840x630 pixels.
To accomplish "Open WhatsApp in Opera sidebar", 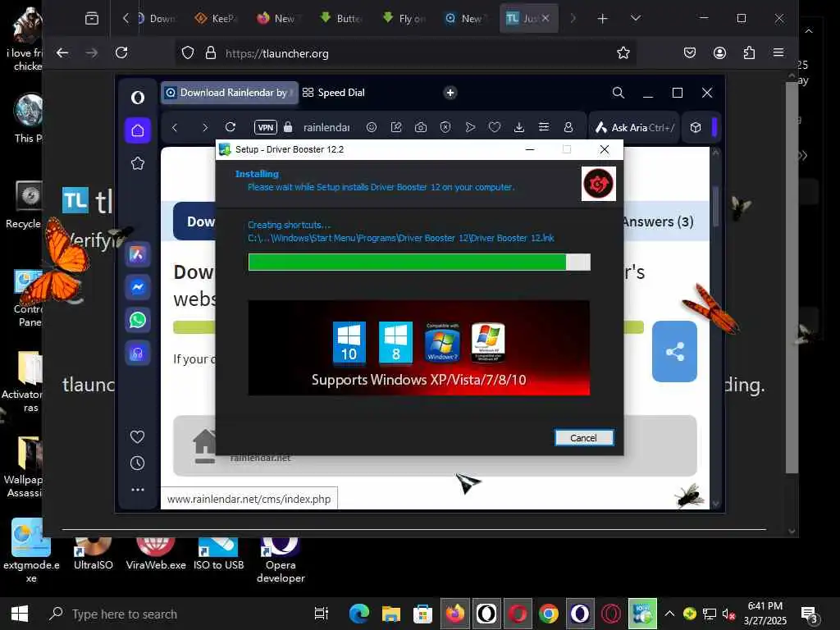I will [x=138, y=320].
